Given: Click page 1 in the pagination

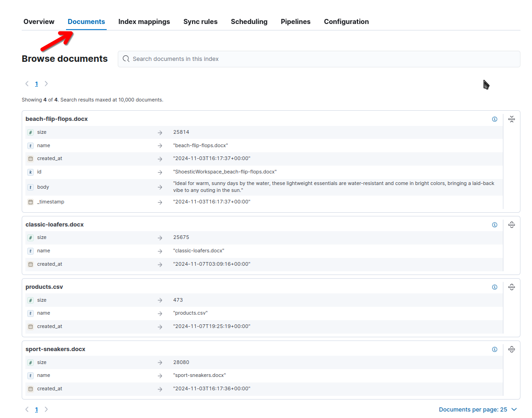Looking at the screenshot, I should [36, 84].
